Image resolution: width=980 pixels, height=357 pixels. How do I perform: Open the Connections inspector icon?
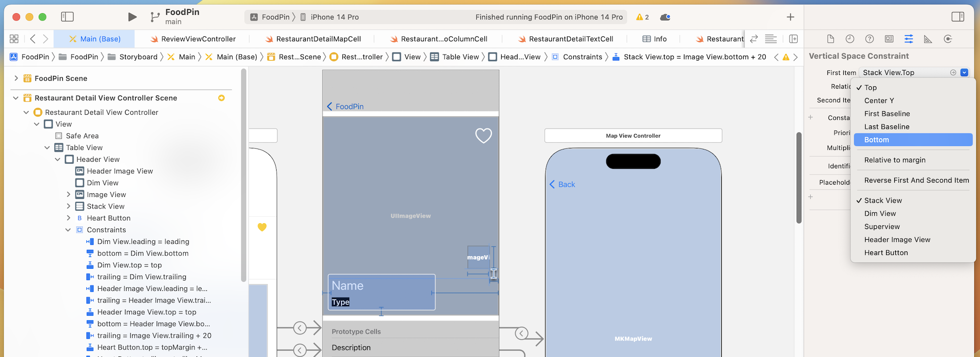pyautogui.click(x=948, y=39)
